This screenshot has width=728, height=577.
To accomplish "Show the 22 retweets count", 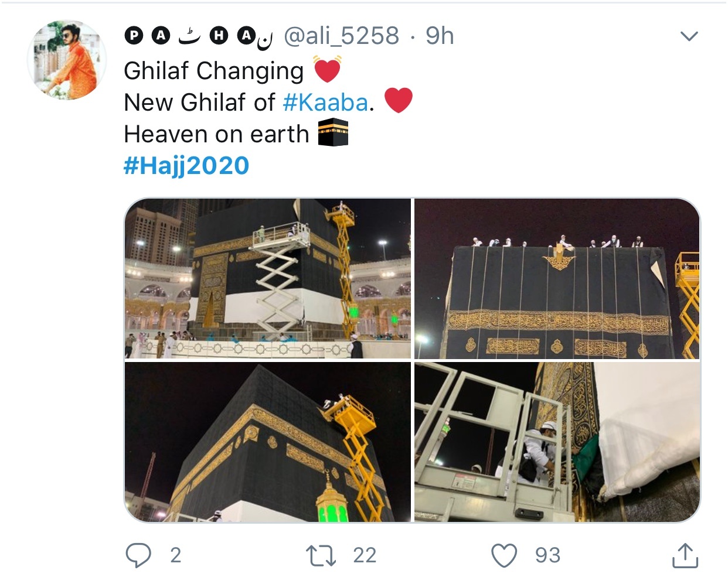I will pyautogui.click(x=365, y=555).
